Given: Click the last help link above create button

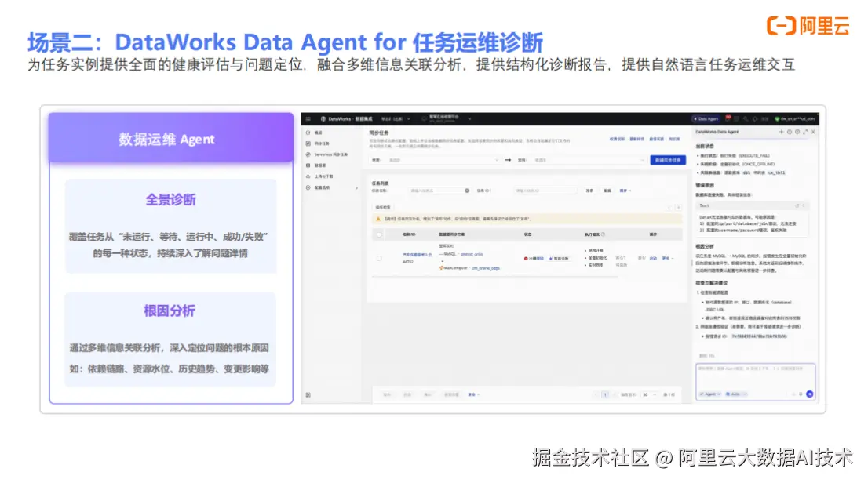Looking at the screenshot, I should [x=674, y=140].
